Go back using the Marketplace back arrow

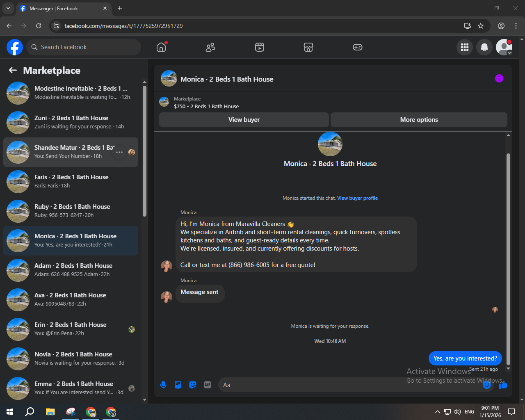click(x=13, y=71)
